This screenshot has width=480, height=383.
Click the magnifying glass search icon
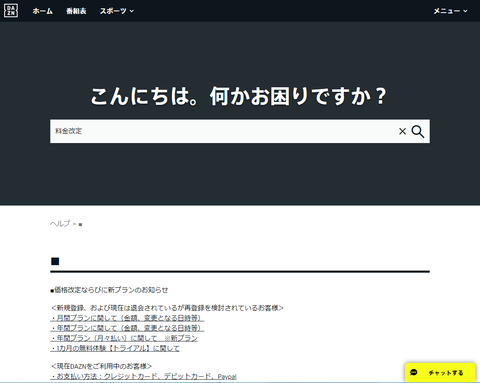click(418, 131)
